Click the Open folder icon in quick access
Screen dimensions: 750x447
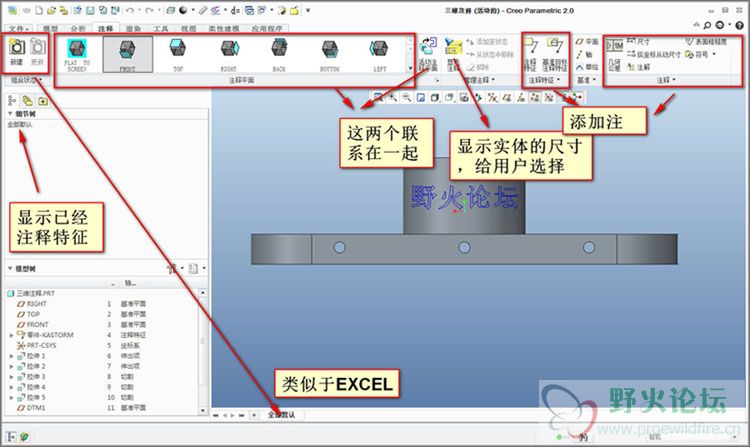click(x=52, y=10)
